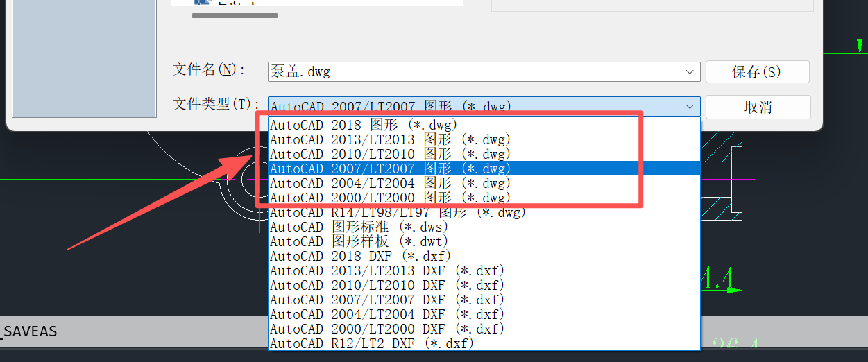Select AutoCAD 2007/LT2007 图形 (*.dwg)

484,169
